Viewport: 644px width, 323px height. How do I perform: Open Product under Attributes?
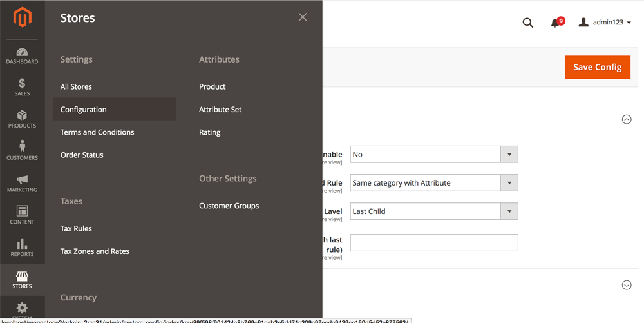pos(213,86)
